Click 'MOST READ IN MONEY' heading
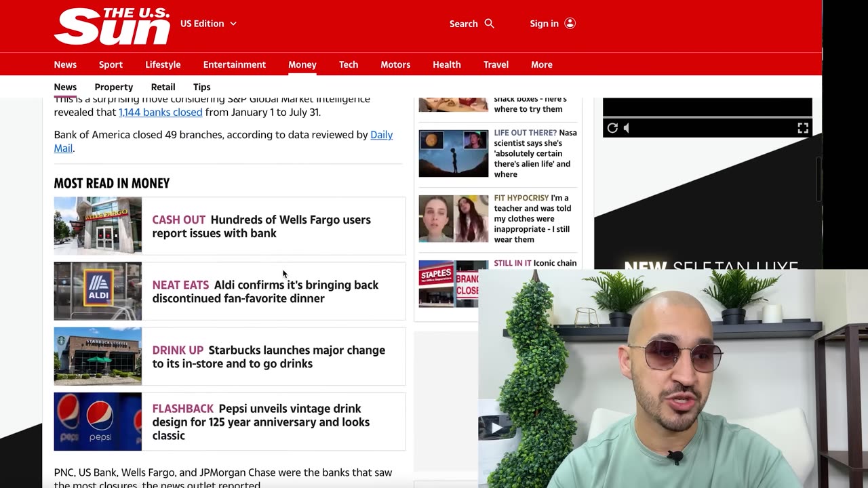Screen dimensions: 868x488 click(112, 183)
